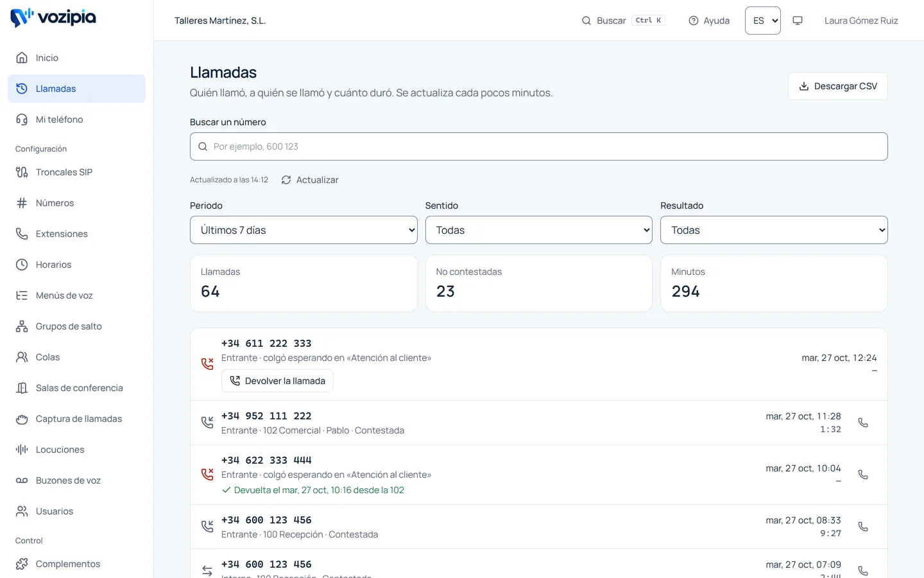Call phone icon on 08:33 row
Image resolution: width=924 pixels, height=578 pixels.
[x=863, y=527]
